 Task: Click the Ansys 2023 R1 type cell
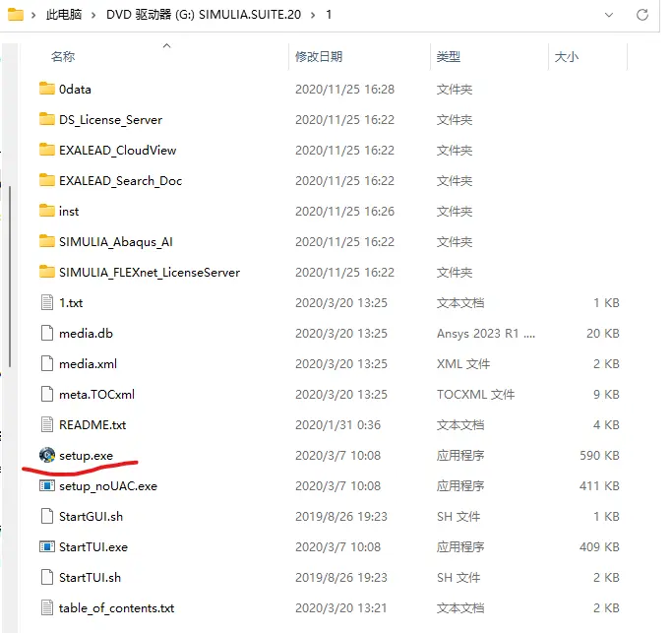click(x=486, y=333)
